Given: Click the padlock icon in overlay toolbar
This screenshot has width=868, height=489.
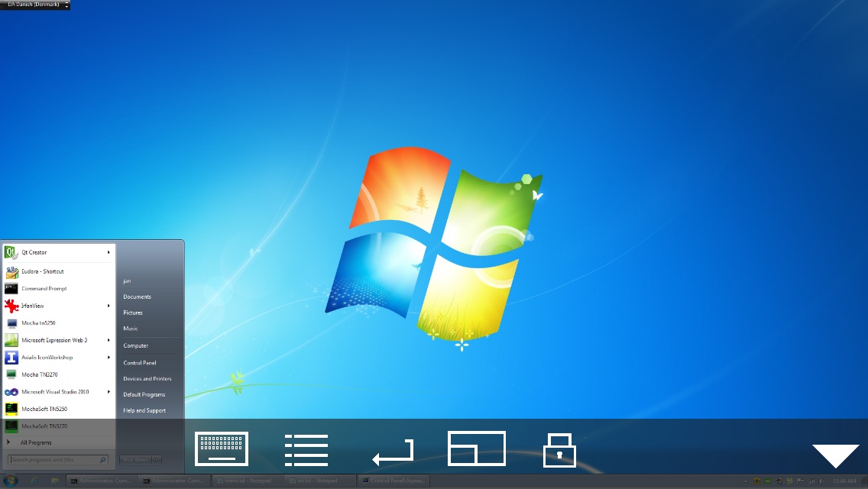Looking at the screenshot, I should pos(559,450).
